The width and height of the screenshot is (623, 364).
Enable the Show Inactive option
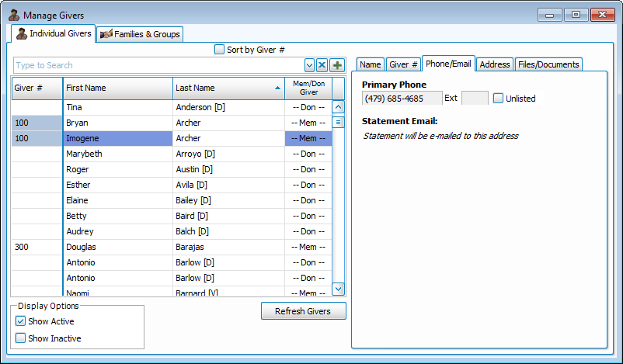21,338
